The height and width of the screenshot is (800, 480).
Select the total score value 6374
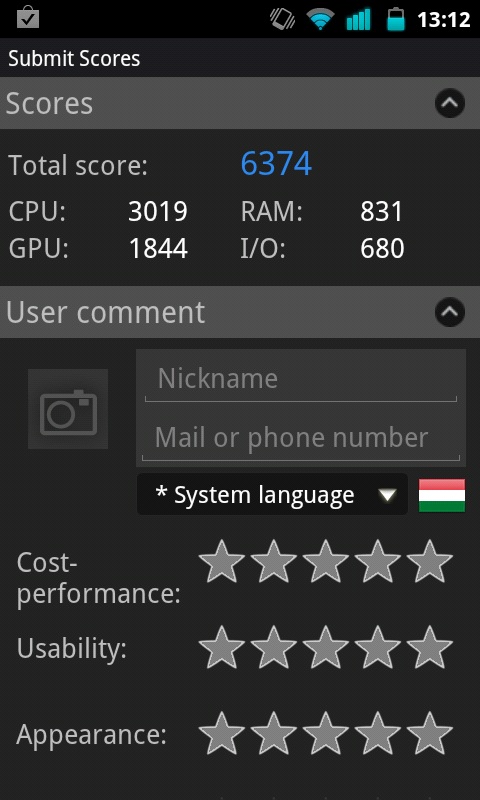pos(276,164)
